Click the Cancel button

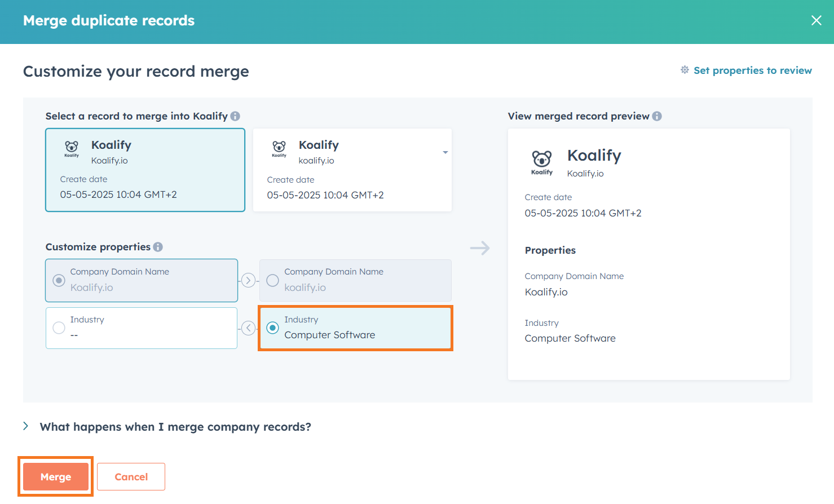pyautogui.click(x=131, y=476)
